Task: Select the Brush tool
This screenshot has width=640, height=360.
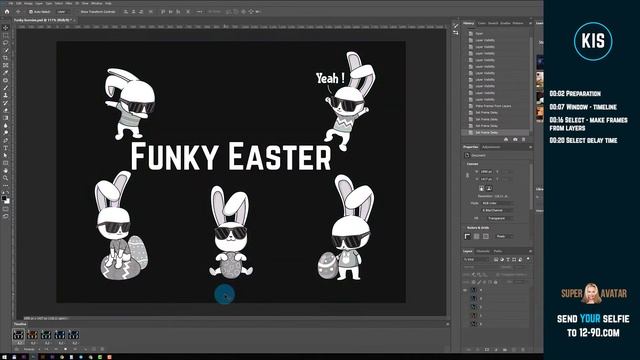Action: [x=6, y=87]
